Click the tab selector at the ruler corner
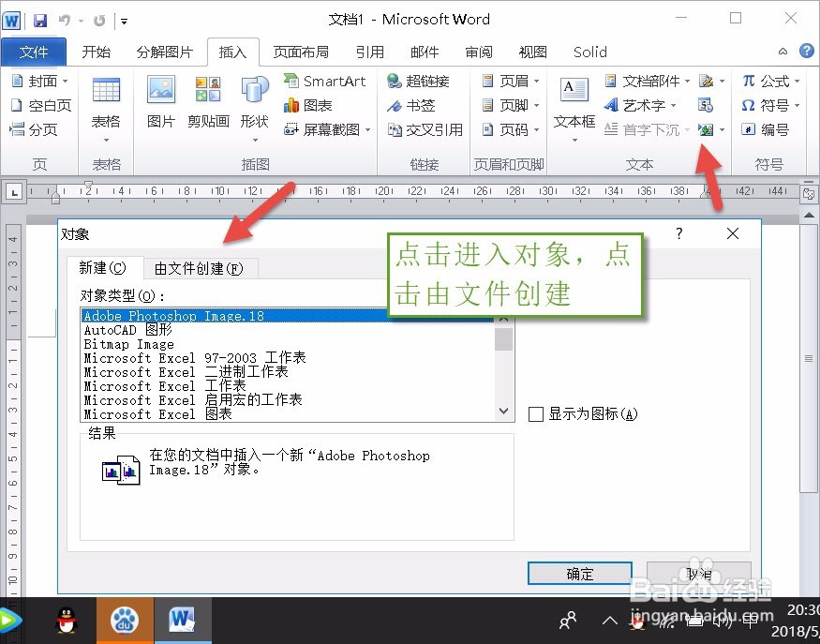The image size is (820, 644). tap(14, 192)
